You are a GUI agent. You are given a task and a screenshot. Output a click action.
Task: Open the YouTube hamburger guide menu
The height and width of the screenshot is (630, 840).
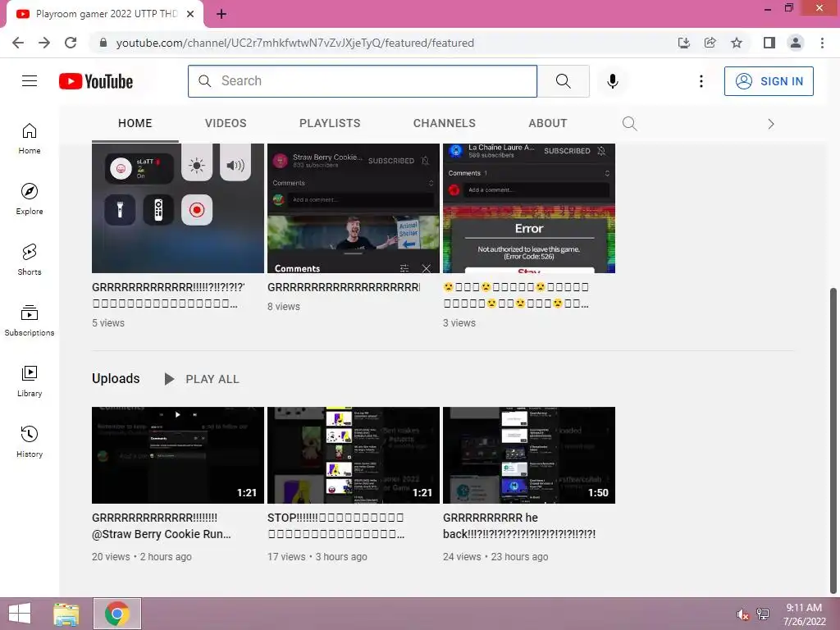[x=30, y=81]
